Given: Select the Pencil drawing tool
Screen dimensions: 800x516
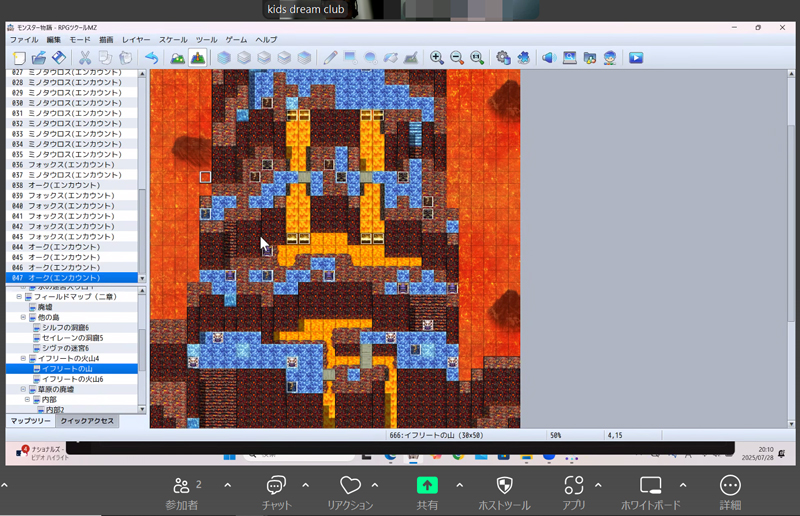Looking at the screenshot, I should click(330, 58).
